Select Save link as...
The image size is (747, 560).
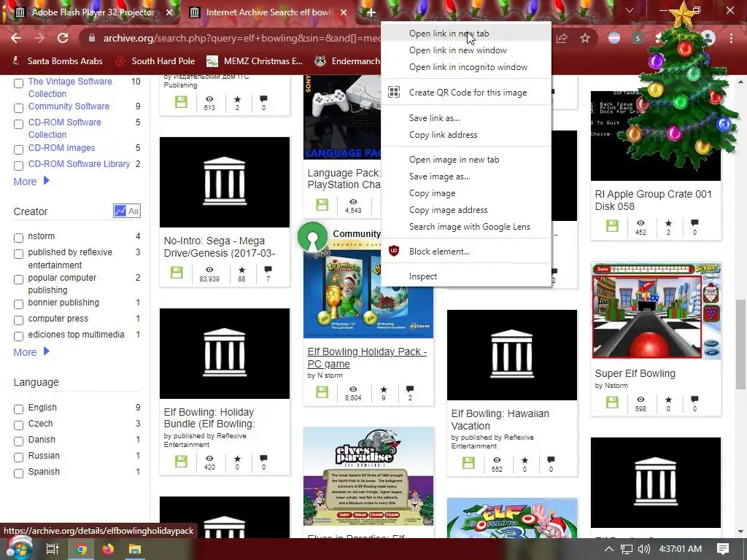(466, 117)
